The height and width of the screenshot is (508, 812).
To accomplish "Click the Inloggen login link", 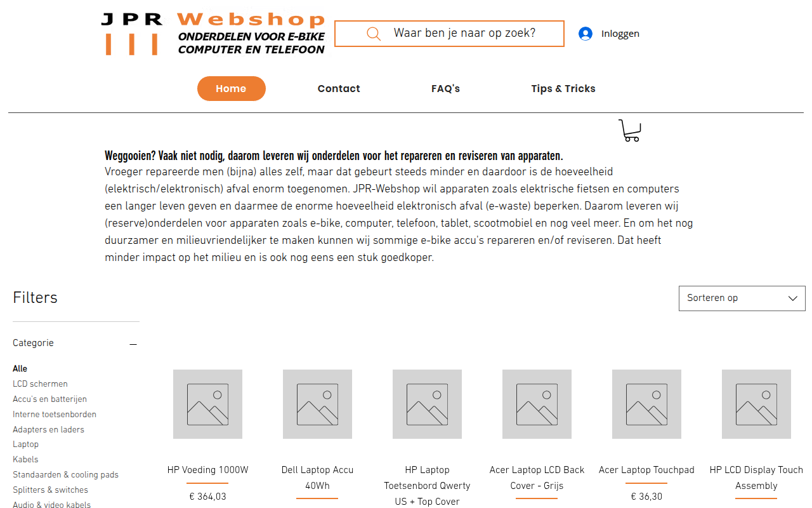I will pos(620,34).
